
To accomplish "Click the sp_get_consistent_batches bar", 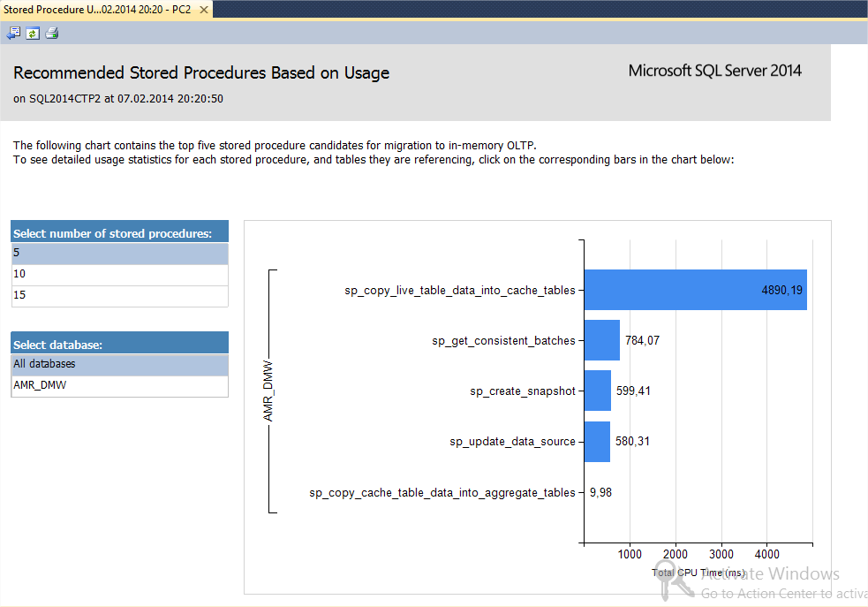I will pyautogui.click(x=601, y=340).
